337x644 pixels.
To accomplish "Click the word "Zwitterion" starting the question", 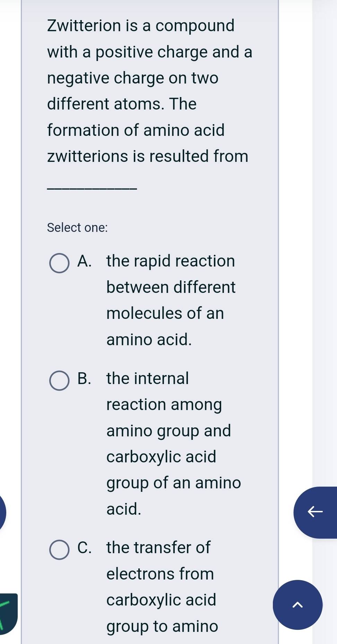I will click(84, 26).
